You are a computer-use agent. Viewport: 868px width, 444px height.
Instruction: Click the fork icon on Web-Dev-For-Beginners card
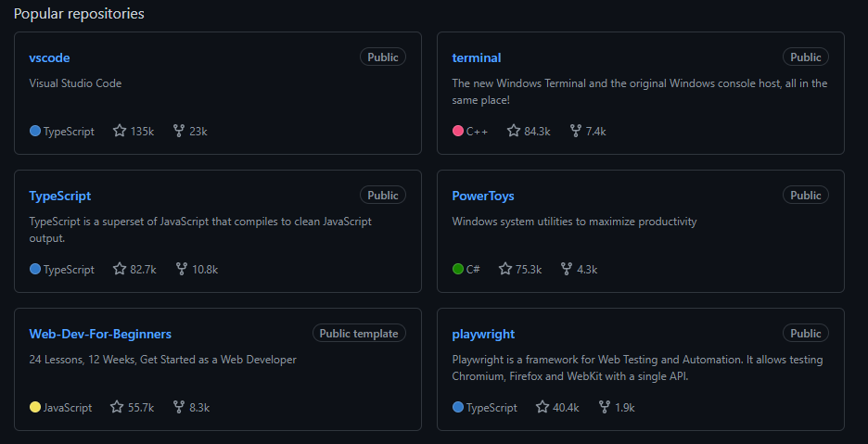[x=179, y=407]
